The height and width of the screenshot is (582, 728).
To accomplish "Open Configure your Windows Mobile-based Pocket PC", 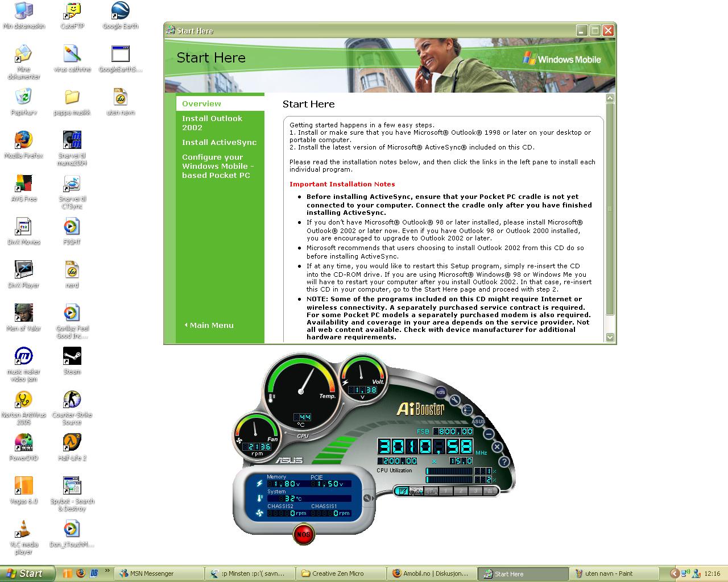I will pyautogui.click(x=218, y=166).
